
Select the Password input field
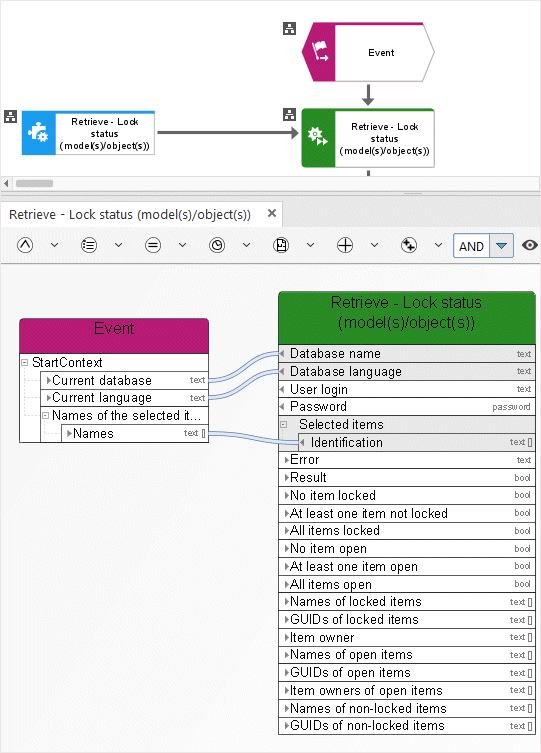407,406
